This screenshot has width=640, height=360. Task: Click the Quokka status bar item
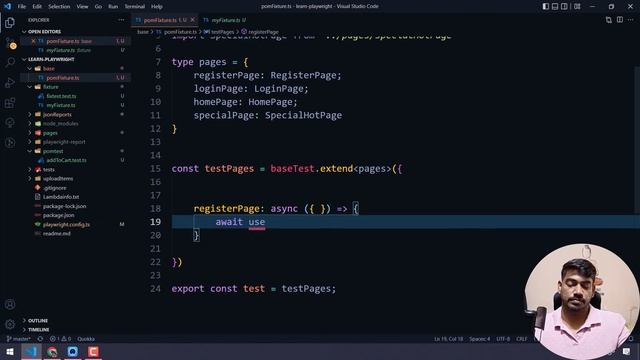click(x=86, y=339)
